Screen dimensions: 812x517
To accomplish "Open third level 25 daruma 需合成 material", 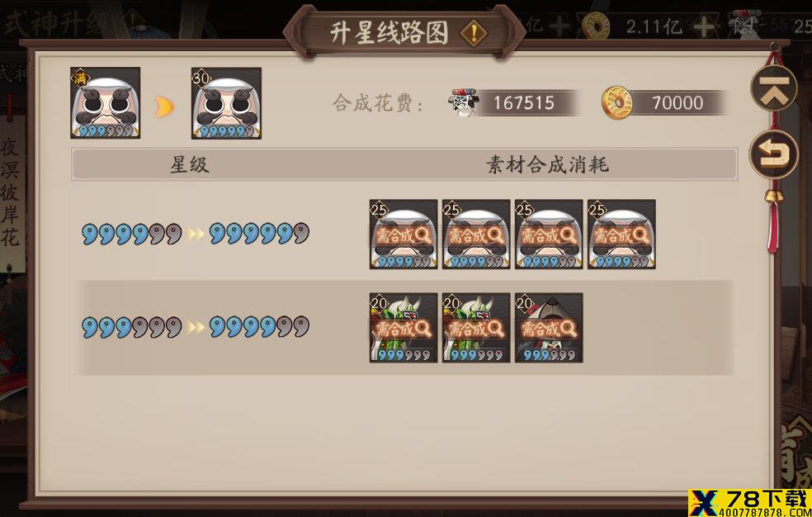I will pyautogui.click(x=549, y=235).
